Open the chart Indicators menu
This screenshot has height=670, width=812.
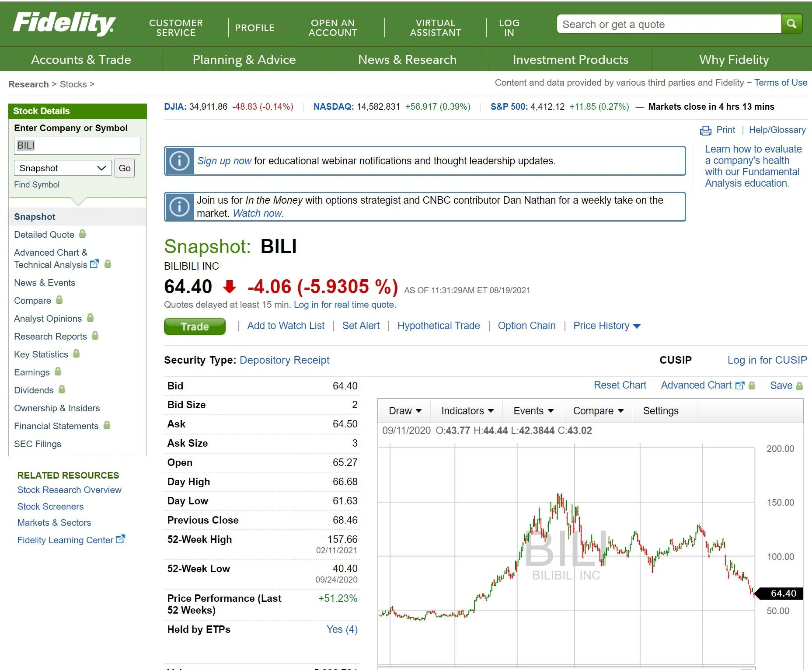tap(467, 411)
